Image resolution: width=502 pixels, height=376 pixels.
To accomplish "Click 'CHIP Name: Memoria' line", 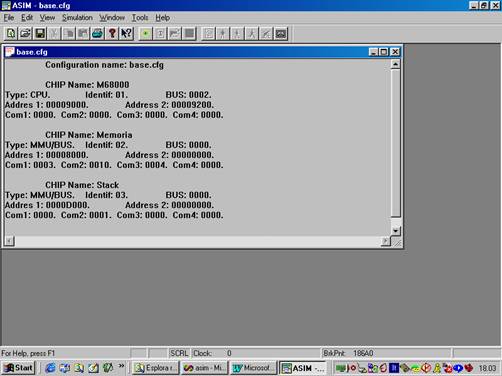I will point(89,135).
